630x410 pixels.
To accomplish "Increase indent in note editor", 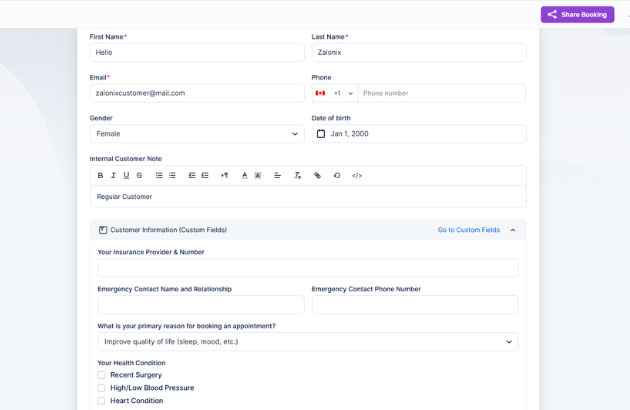I will 205,175.
